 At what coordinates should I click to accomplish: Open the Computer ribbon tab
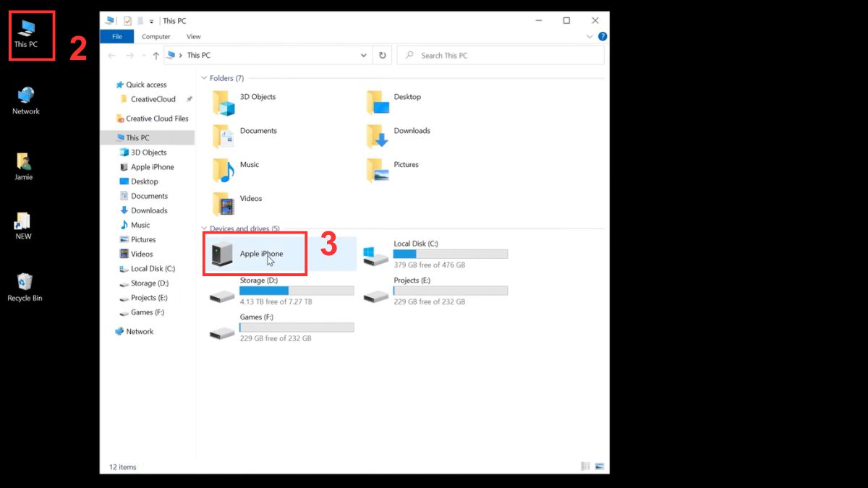(156, 36)
